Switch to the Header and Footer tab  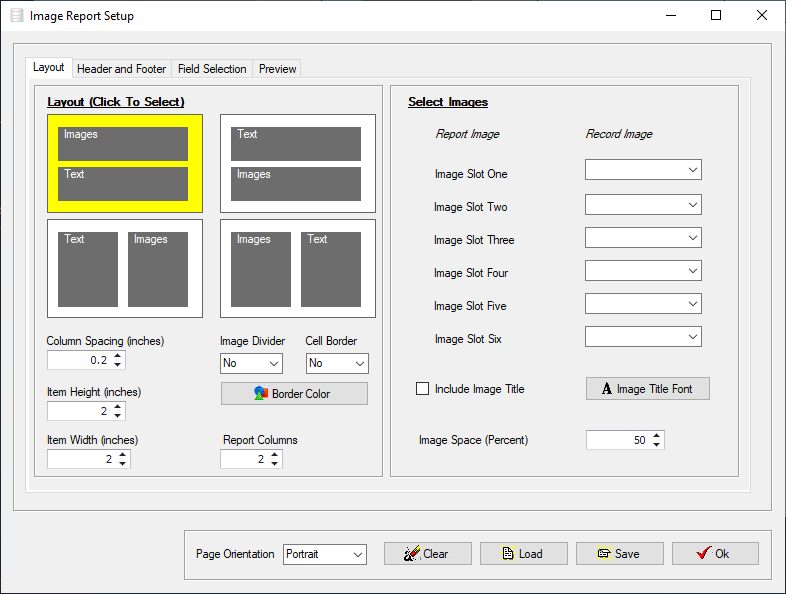pos(121,69)
